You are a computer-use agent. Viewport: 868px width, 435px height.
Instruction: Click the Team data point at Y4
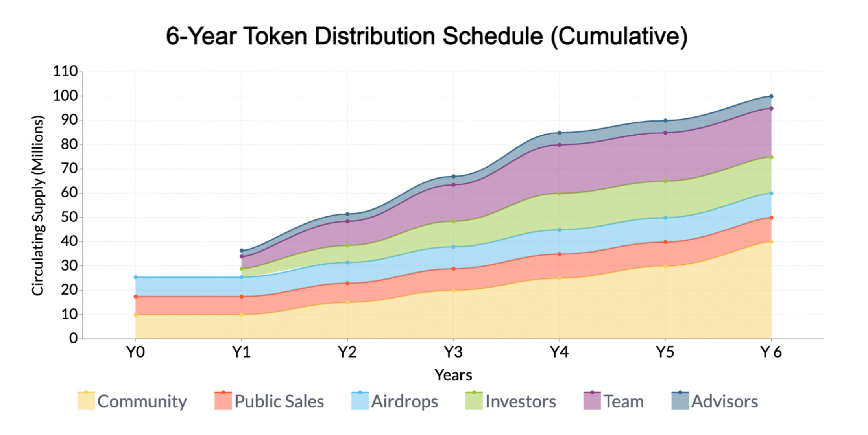pos(559,145)
